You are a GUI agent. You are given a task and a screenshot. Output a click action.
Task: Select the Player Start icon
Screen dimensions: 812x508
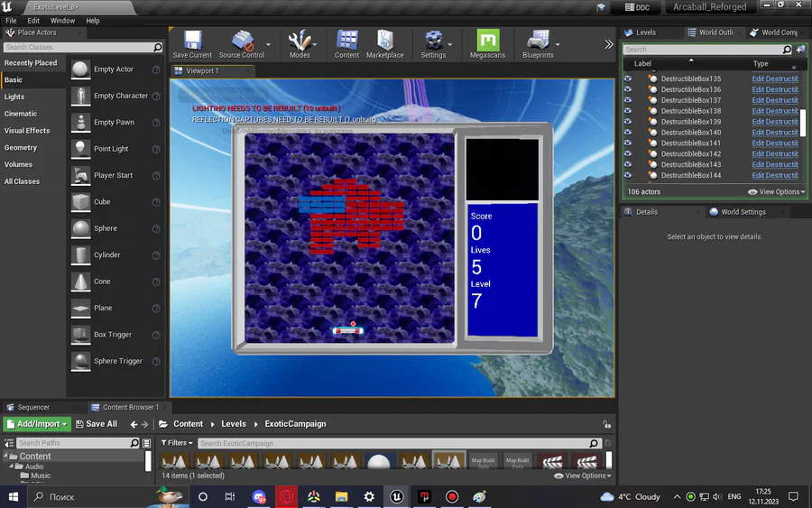80,176
